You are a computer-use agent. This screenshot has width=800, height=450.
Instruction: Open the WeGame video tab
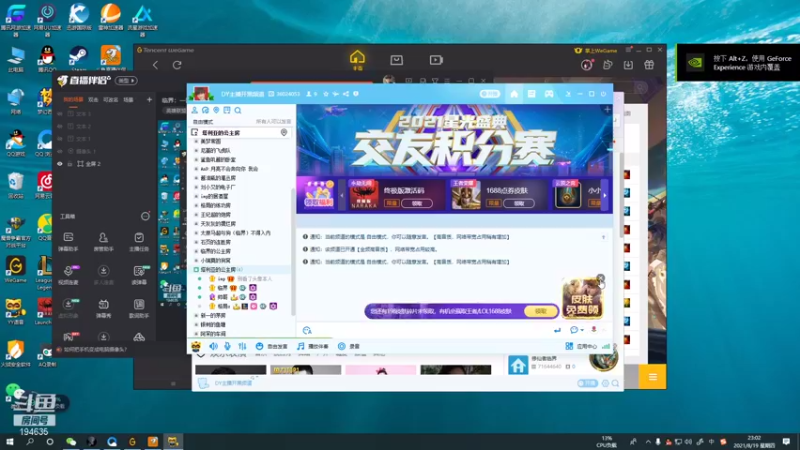(436, 60)
